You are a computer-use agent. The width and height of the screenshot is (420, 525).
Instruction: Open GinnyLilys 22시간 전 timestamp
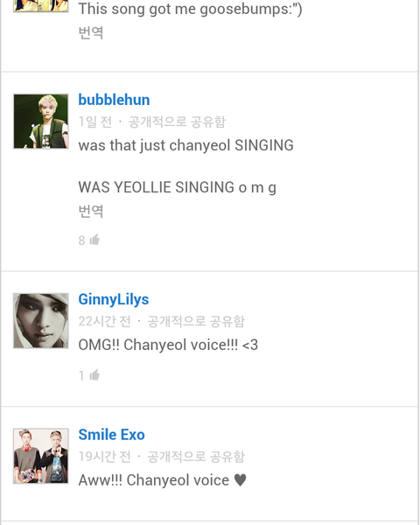104,321
